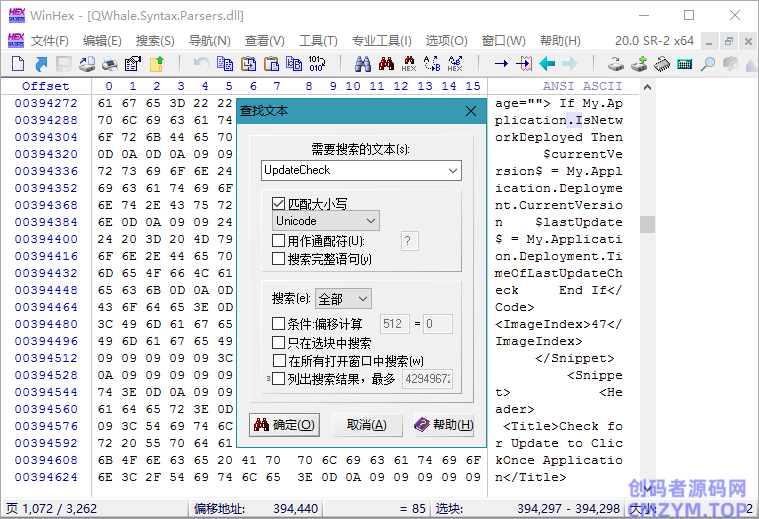Viewport: 759px width, 519px height.
Task: Open the 工具(T) menu
Action: [318, 41]
